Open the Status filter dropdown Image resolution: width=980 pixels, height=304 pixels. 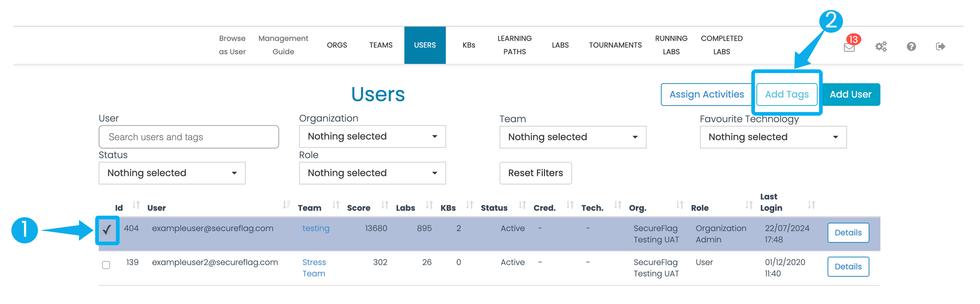click(x=172, y=173)
